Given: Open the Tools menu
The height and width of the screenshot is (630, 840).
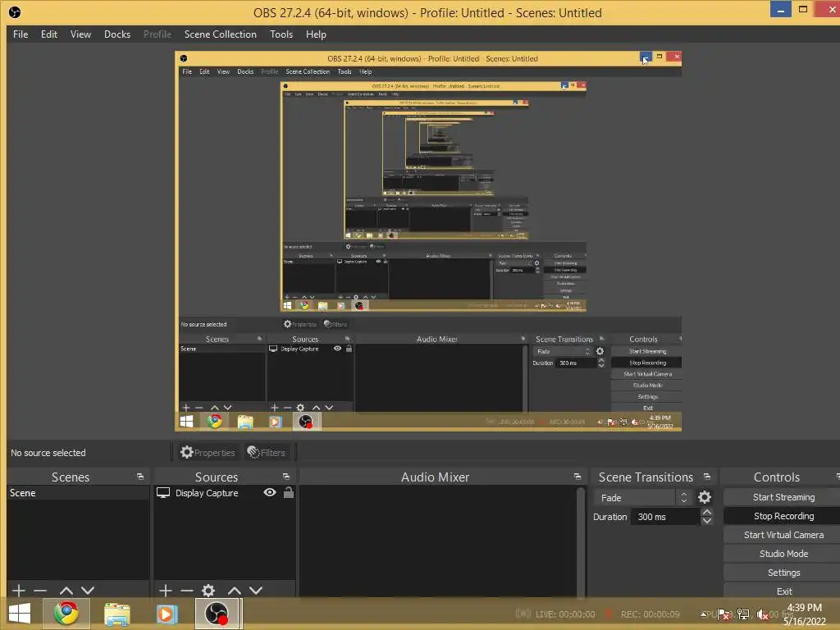Looking at the screenshot, I should pos(281,34).
